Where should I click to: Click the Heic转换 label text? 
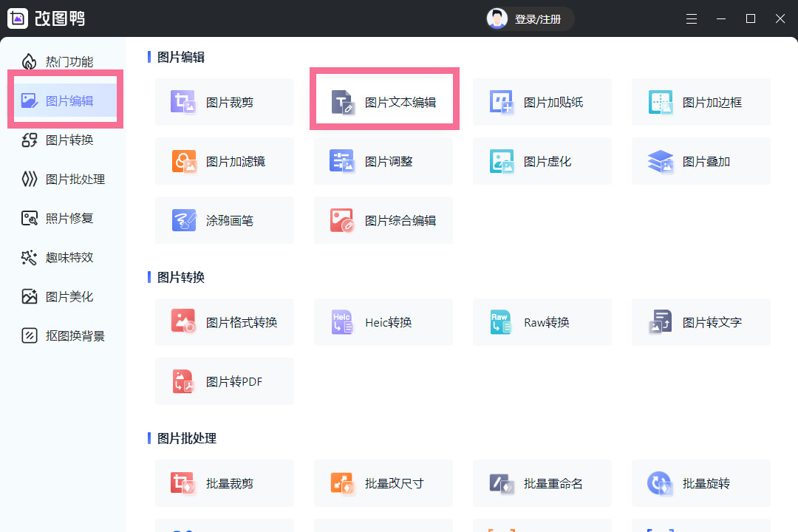[389, 322]
